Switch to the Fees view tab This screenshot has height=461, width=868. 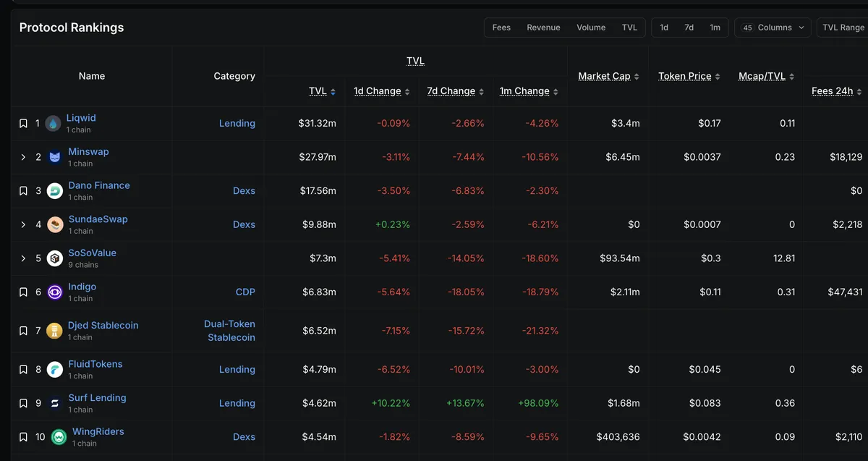point(501,28)
